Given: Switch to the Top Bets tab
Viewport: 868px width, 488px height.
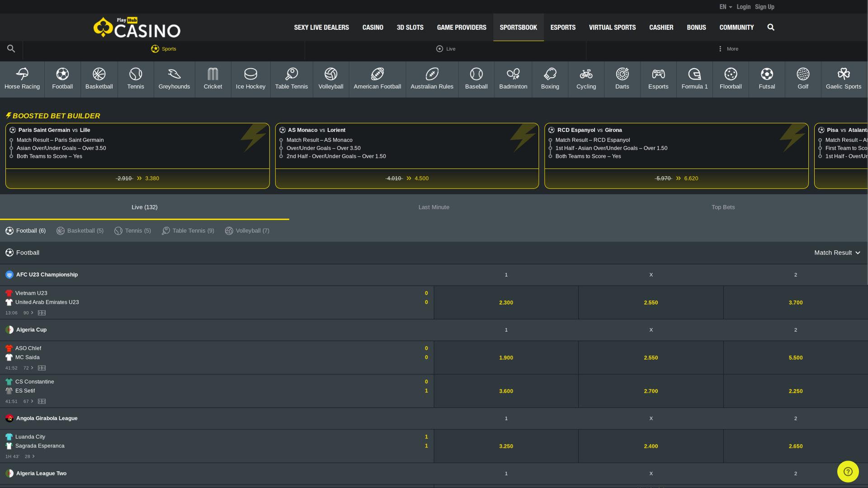Looking at the screenshot, I should (x=723, y=207).
